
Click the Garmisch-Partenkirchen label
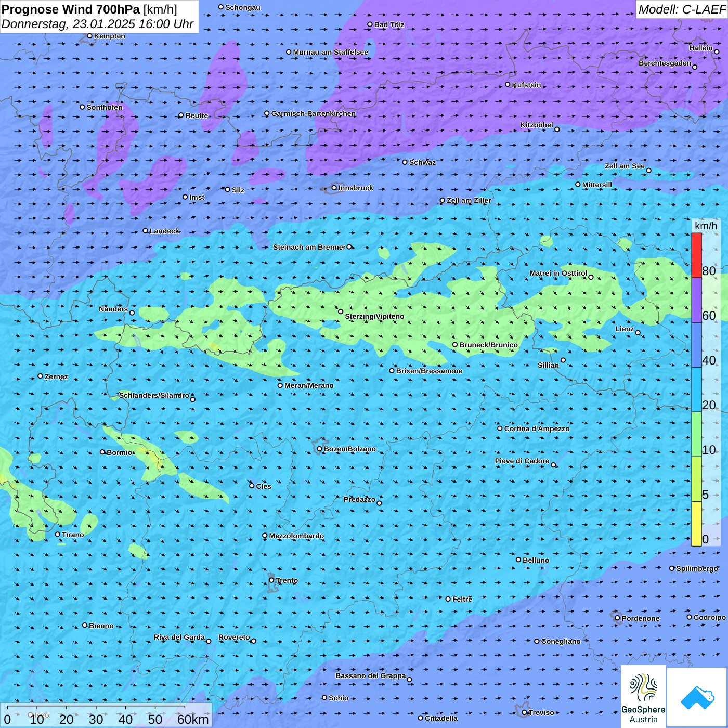(314, 113)
